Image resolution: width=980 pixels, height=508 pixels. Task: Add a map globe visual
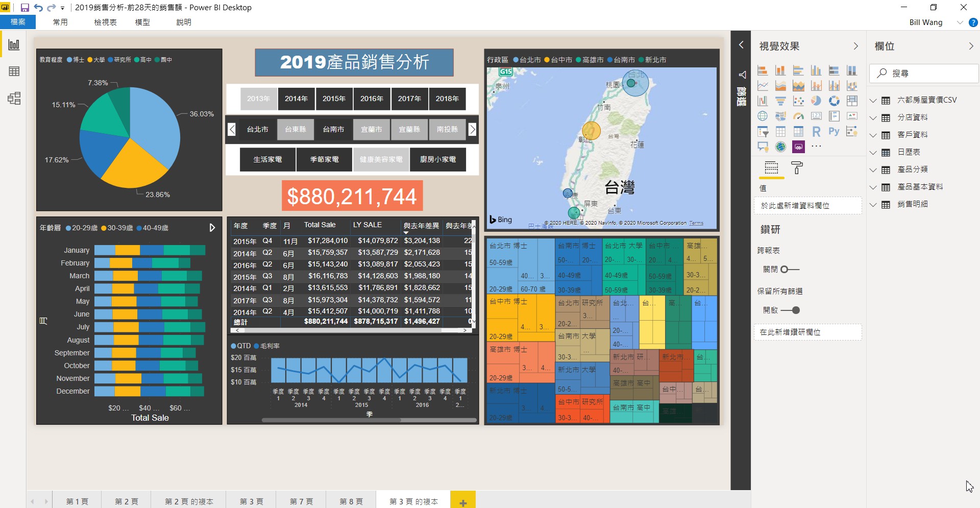763,116
